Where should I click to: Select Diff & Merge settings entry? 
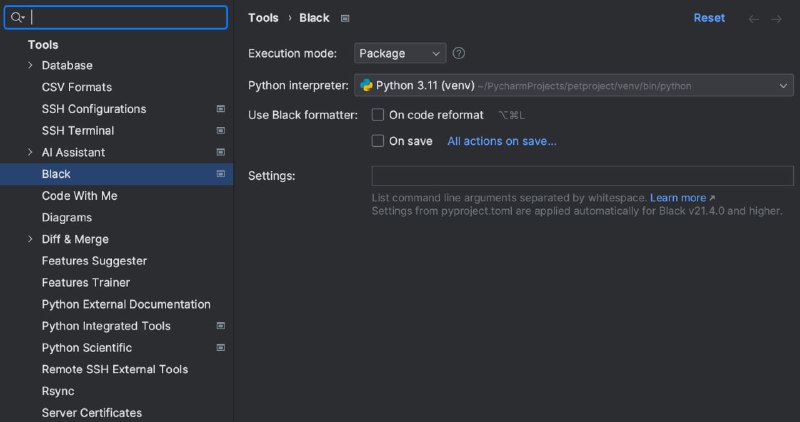pyautogui.click(x=75, y=239)
